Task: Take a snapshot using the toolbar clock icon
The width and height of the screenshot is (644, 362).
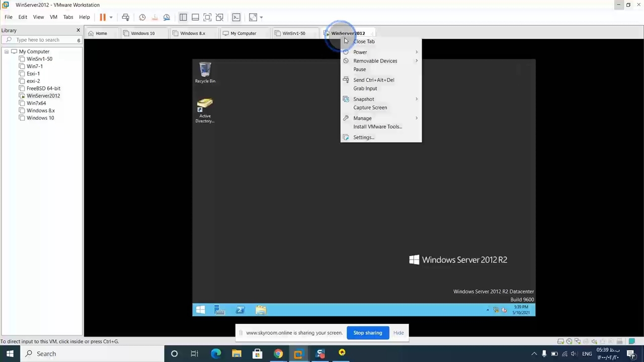Action: pyautogui.click(x=142, y=17)
